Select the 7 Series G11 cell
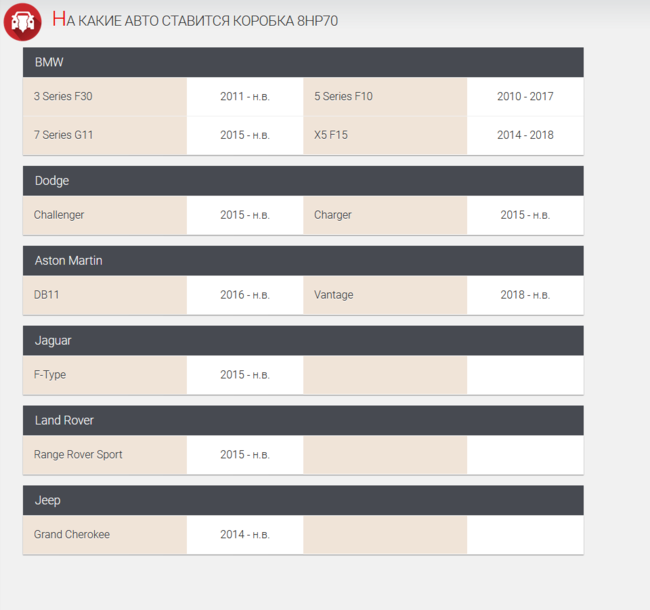Screen dimensions: 650x610 click(105, 135)
